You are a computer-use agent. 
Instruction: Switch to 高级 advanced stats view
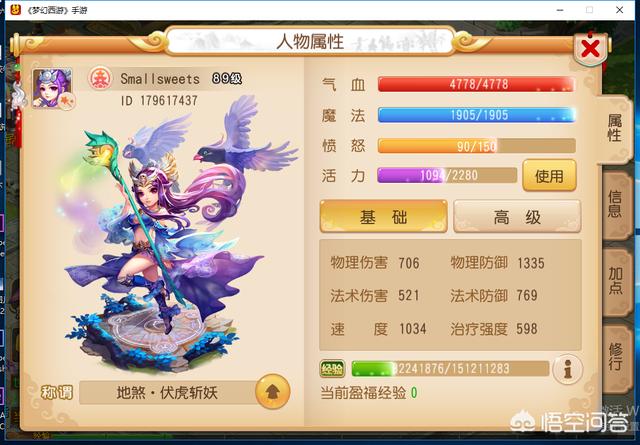click(517, 216)
